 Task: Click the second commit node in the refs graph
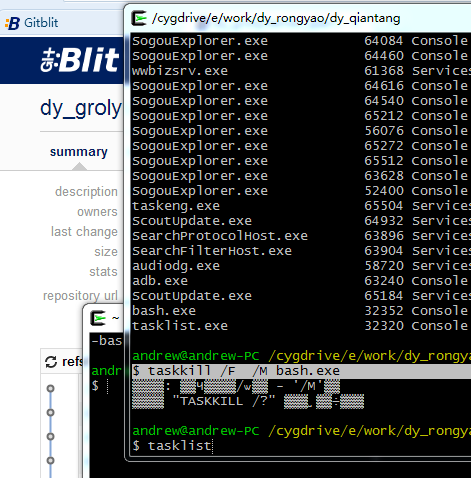pyautogui.click(x=50, y=412)
